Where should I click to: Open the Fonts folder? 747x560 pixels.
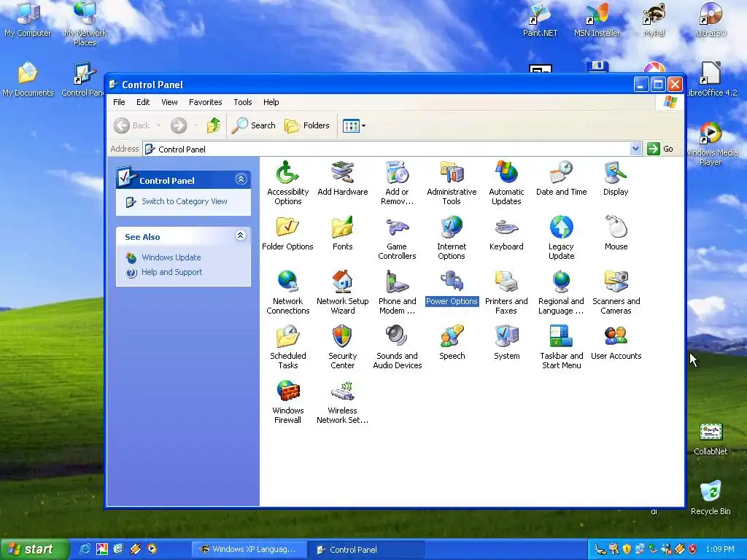point(343,233)
